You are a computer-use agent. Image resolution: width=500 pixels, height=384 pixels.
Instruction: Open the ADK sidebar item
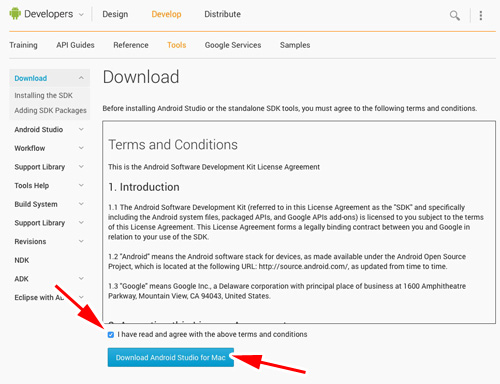point(21,279)
